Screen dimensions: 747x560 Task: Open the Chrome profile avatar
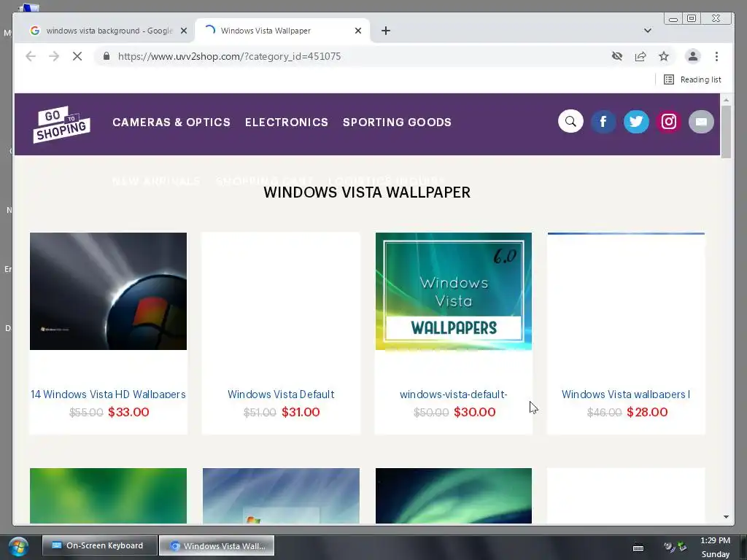[x=693, y=57]
